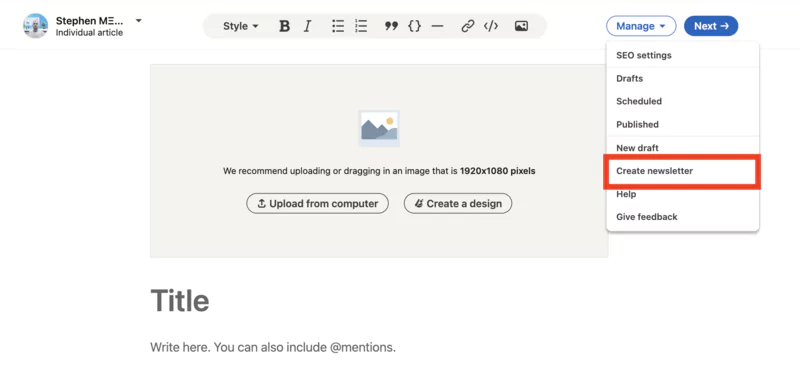Click Upload from computer
Screen dimensions: 800x376
click(x=317, y=204)
